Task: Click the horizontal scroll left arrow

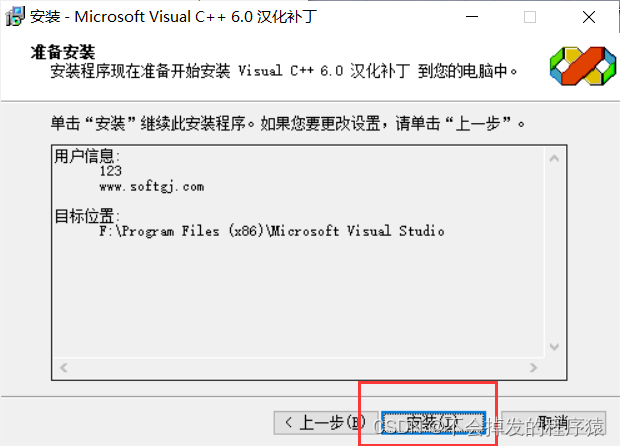Action: click(x=64, y=368)
